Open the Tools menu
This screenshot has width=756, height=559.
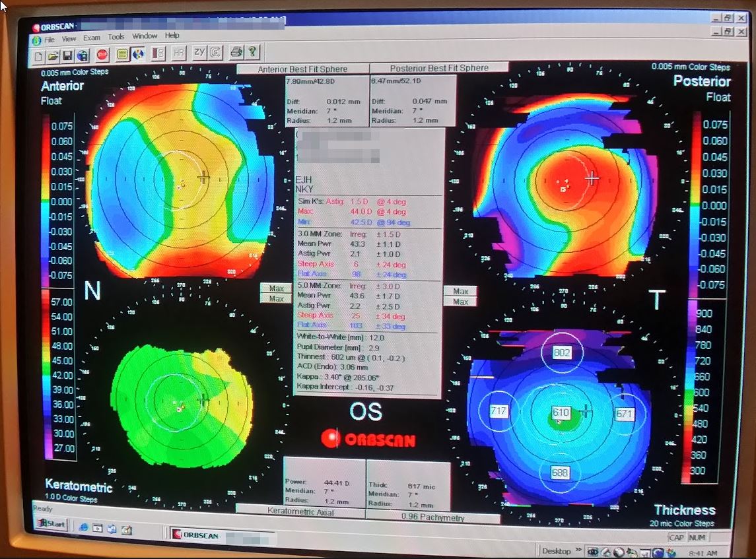coord(116,37)
